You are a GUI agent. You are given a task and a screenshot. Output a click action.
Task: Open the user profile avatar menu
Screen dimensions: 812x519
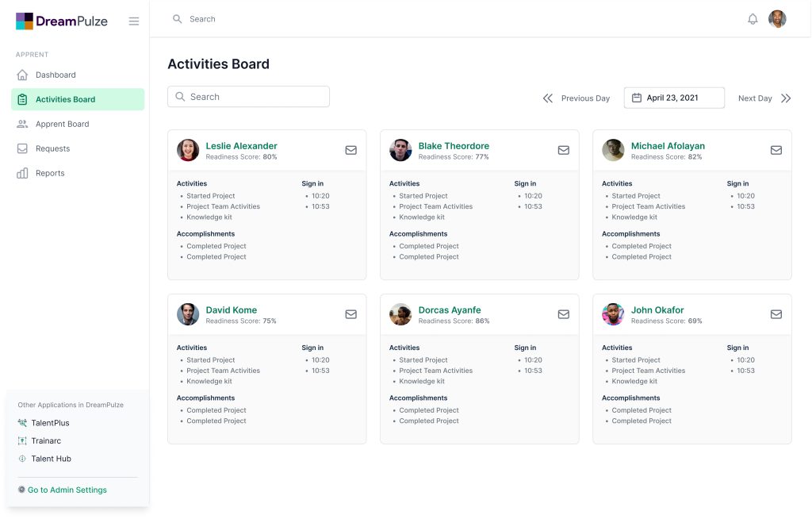(x=777, y=19)
